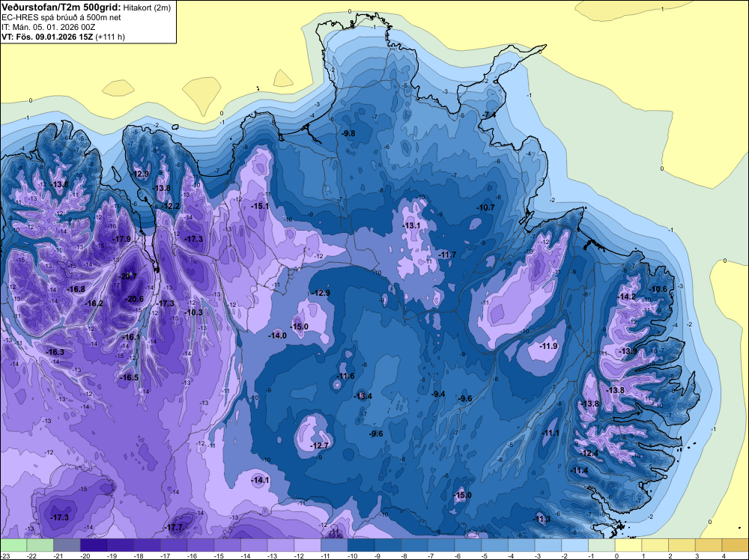Click the 'EC-HRES spá brúuð á 500m net' line
The height and width of the screenshot is (560, 749).
(x=61, y=17)
